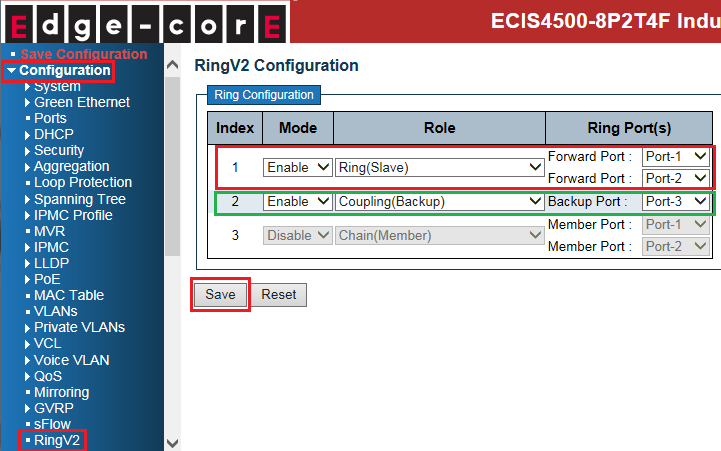
Task: Open the RingV2 configuration page
Action: (x=56, y=440)
